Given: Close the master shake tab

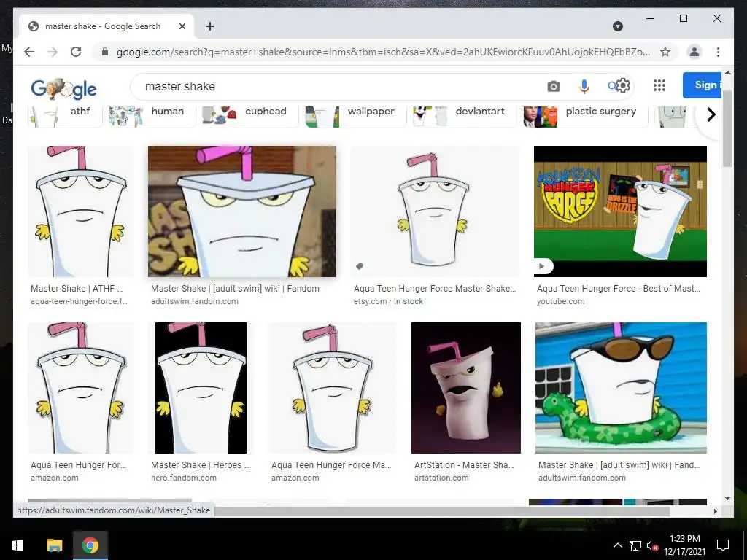Looking at the screenshot, I should (x=182, y=26).
